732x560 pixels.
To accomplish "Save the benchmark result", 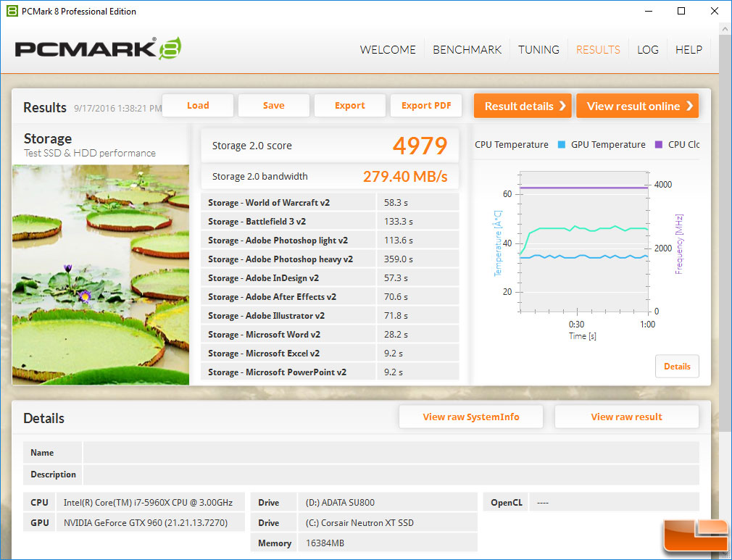I will 273,106.
